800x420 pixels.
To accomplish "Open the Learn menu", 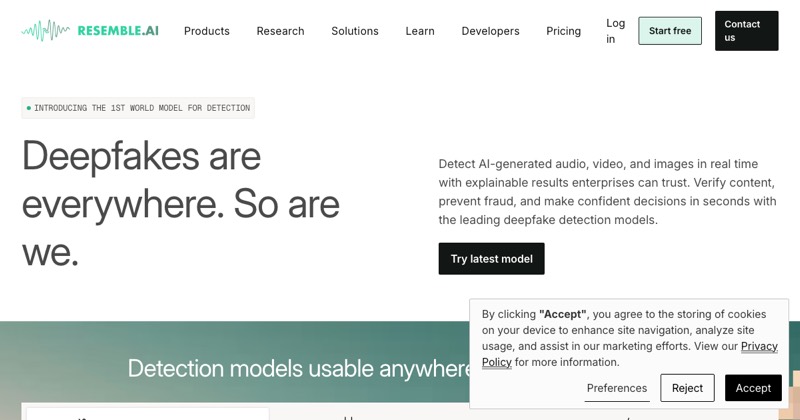I will (x=420, y=31).
